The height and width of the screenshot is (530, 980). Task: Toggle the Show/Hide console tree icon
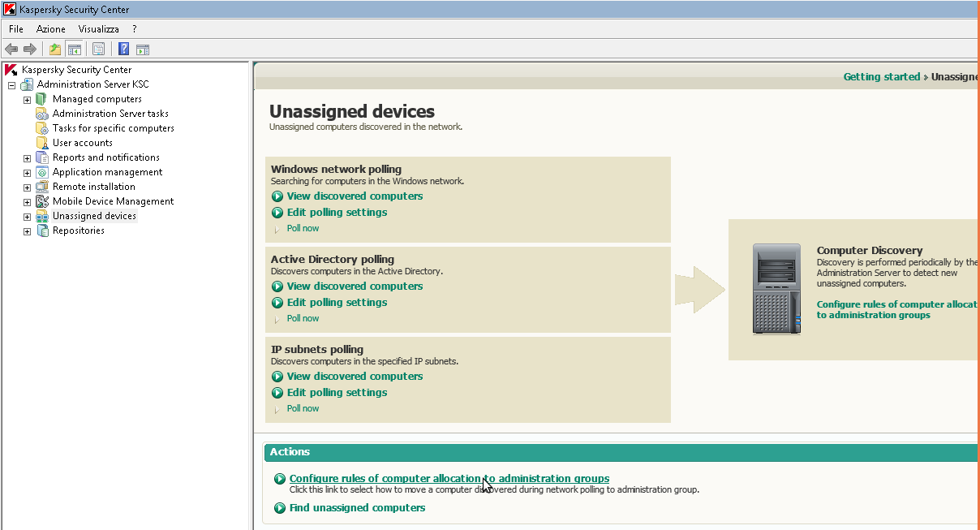tap(75, 50)
